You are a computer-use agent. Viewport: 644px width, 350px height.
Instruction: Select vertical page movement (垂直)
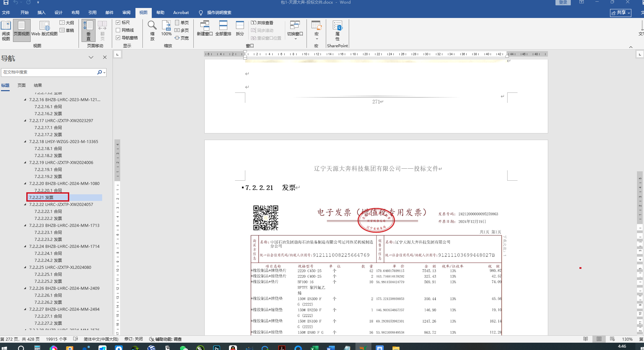click(x=89, y=31)
